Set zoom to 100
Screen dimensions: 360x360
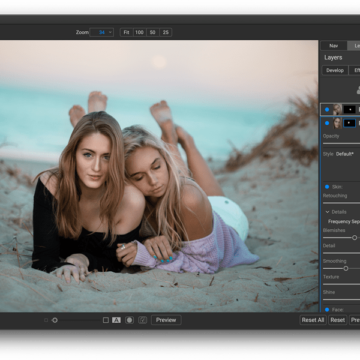coord(139,32)
